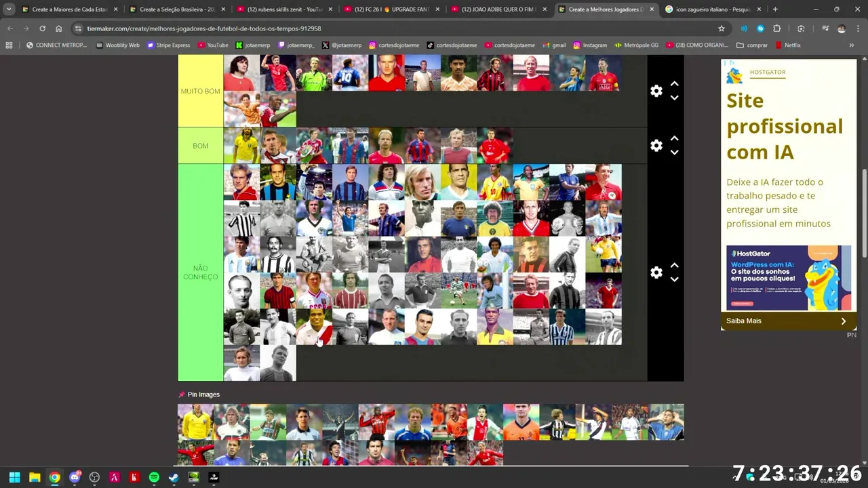
Task: Move BOM tier up with arrow
Action: point(674,139)
